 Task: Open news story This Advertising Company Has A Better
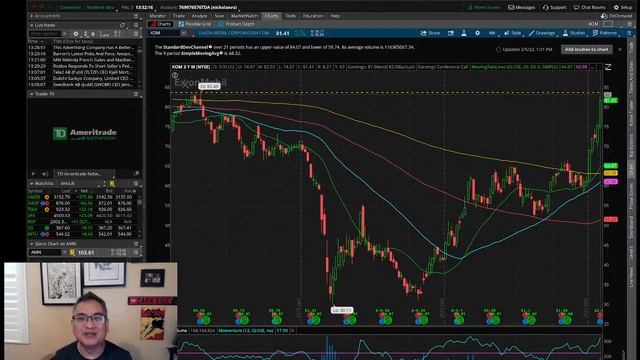point(93,47)
